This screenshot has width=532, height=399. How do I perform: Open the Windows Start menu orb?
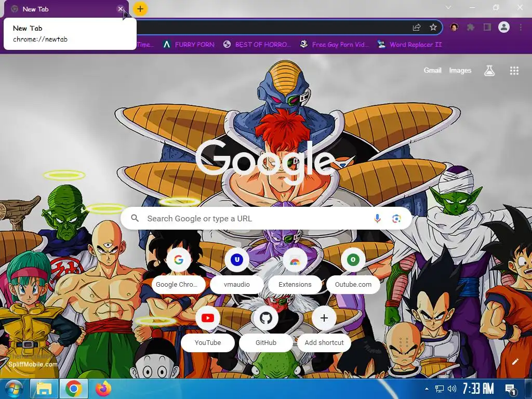click(x=14, y=389)
